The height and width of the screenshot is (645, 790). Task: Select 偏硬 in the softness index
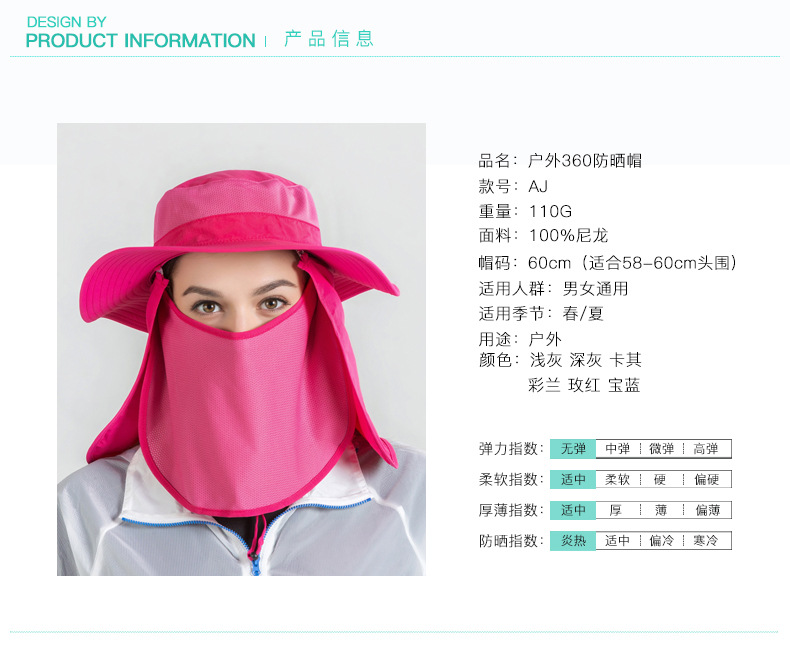(x=706, y=479)
